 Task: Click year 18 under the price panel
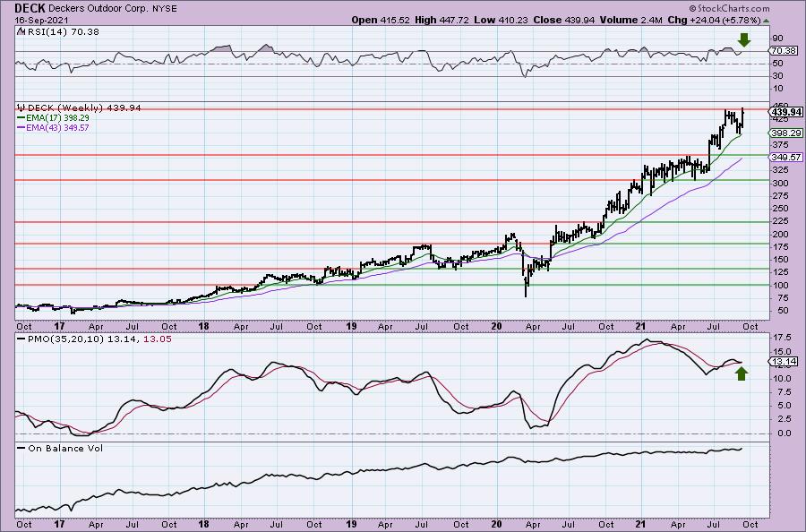203,326
